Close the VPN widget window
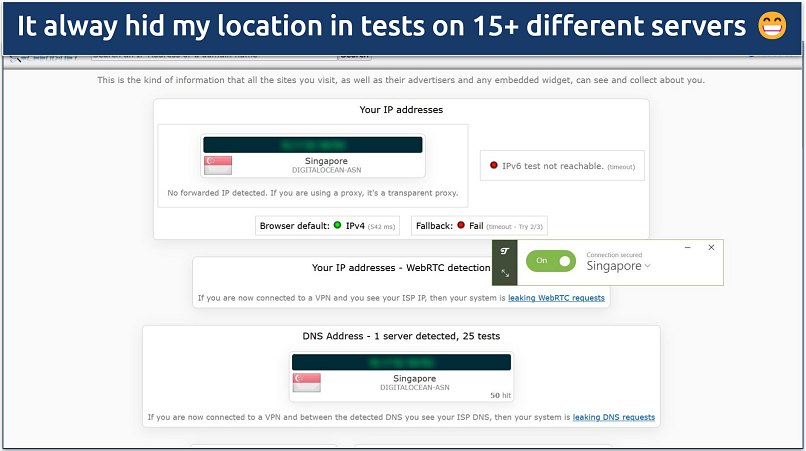The image size is (806, 451). (x=711, y=247)
